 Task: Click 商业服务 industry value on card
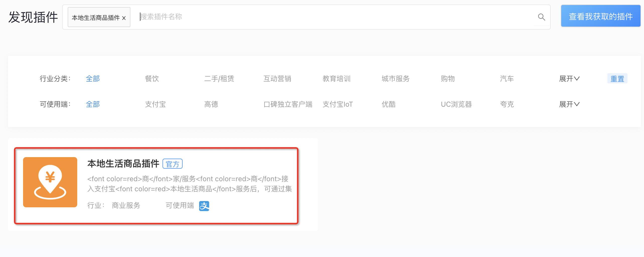126,206
